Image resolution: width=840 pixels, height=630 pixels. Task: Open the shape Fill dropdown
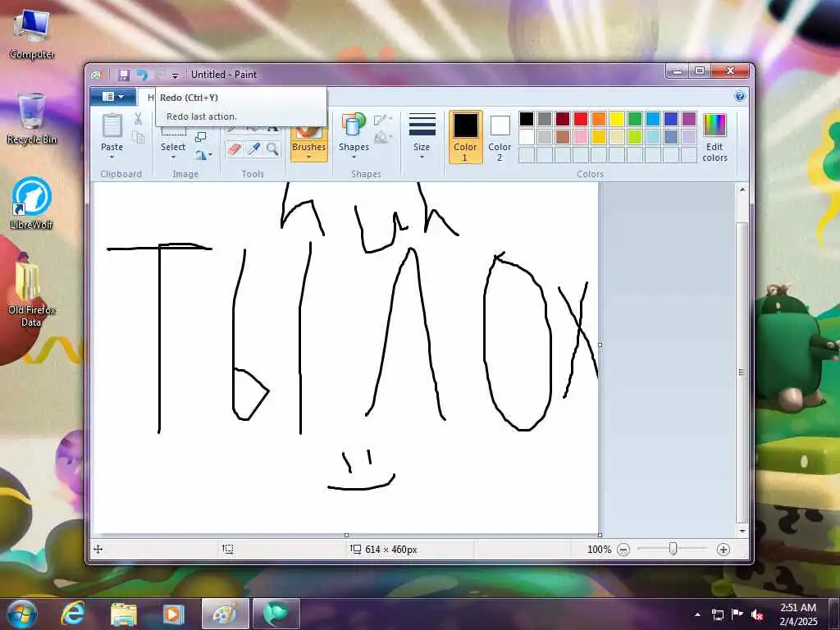click(384, 138)
